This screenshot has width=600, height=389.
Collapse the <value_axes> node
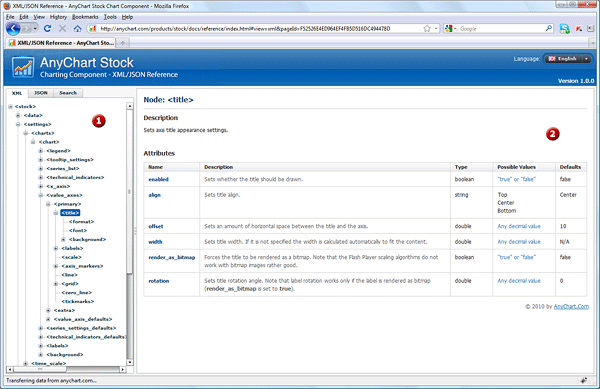click(41, 195)
